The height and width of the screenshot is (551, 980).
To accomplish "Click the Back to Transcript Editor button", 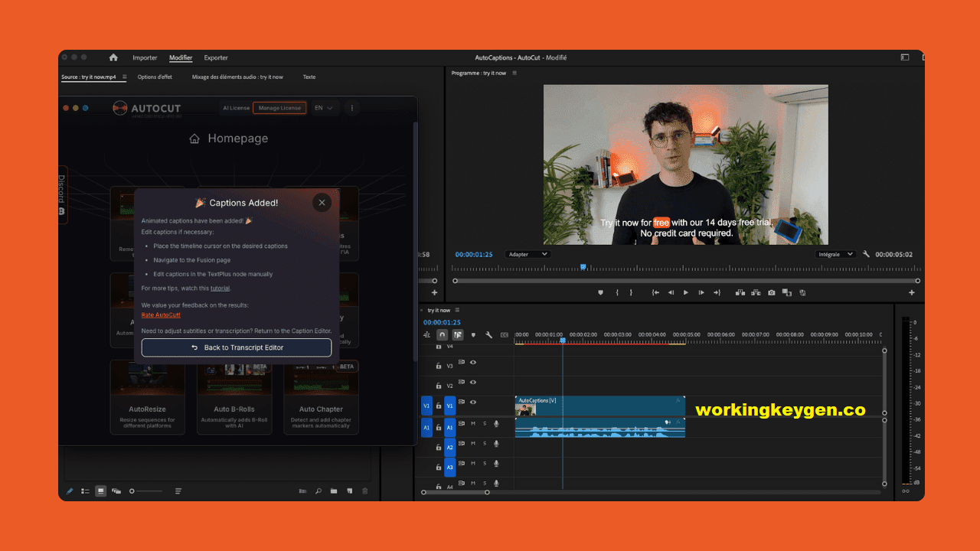I will tap(236, 347).
